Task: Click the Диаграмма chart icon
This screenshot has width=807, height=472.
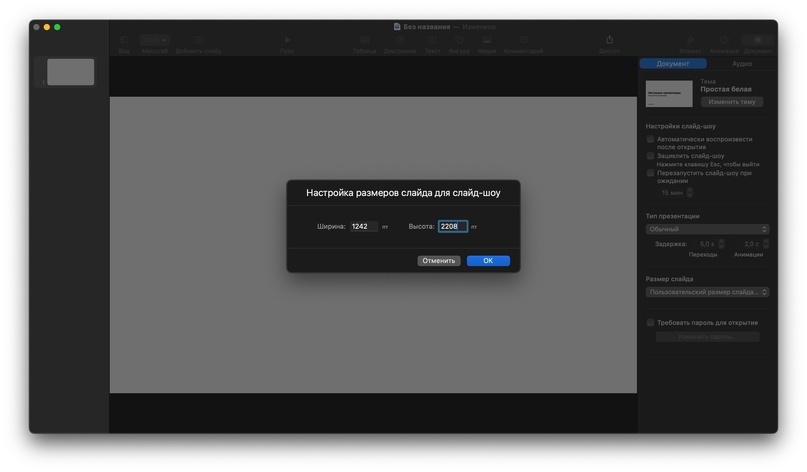Action: (x=400, y=40)
